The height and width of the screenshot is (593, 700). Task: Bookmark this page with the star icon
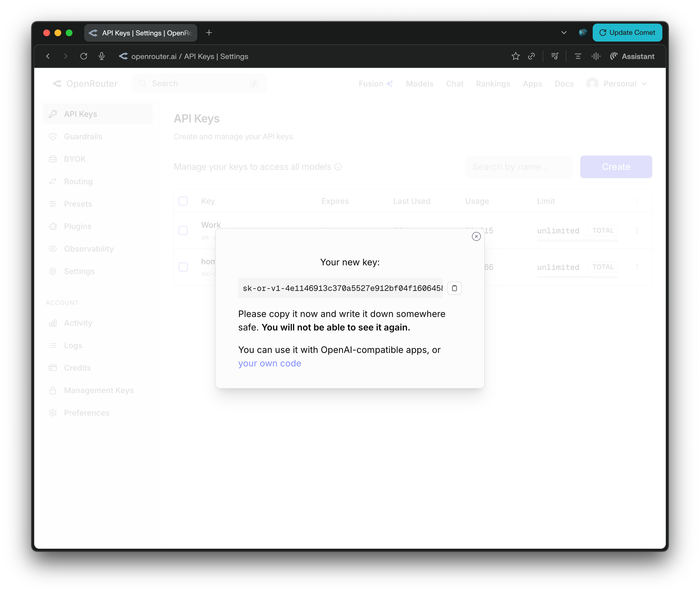point(515,56)
